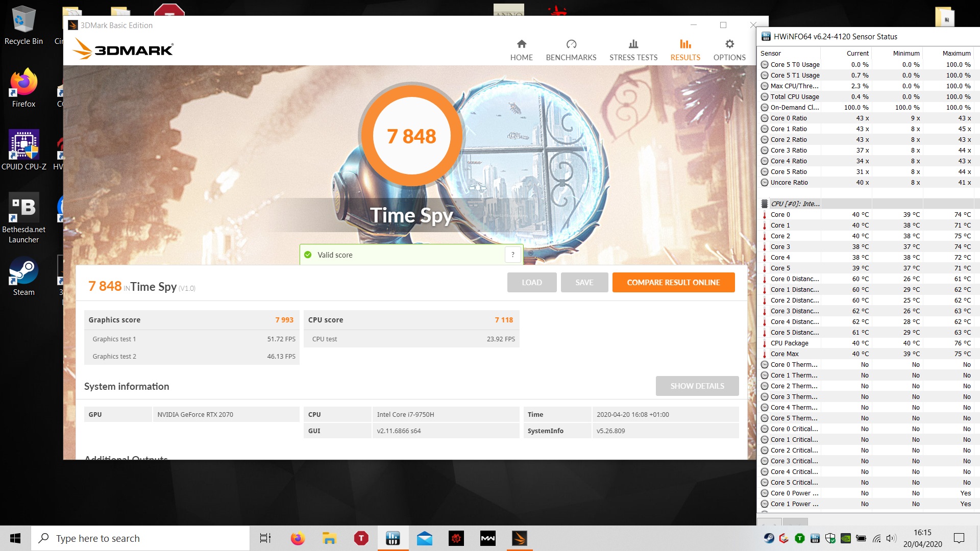
Task: Click the Windows Start button
Action: click(x=15, y=538)
